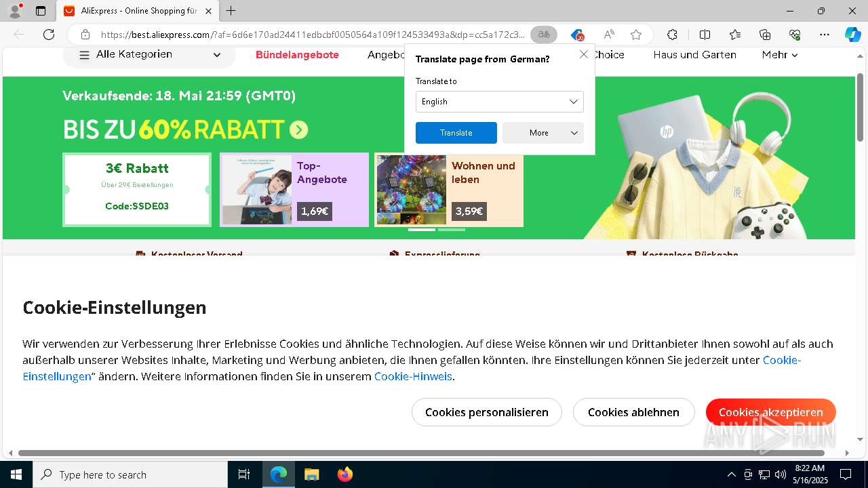Open the Favorites list
This screenshot has width=868, height=488.
[735, 35]
